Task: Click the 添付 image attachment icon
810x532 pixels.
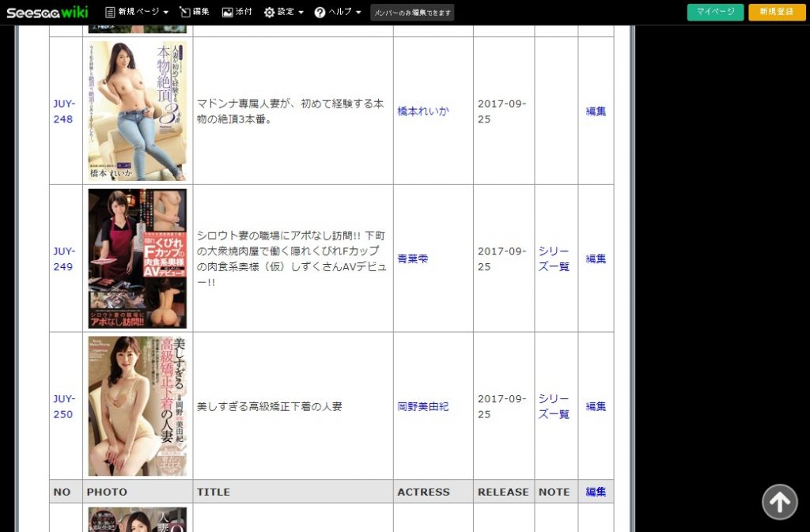Action: pos(227,12)
